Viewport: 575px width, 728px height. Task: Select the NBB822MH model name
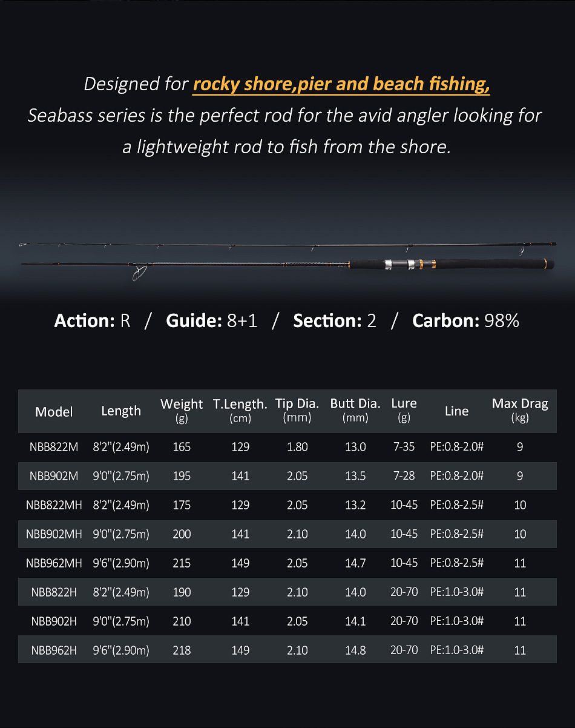(54, 505)
